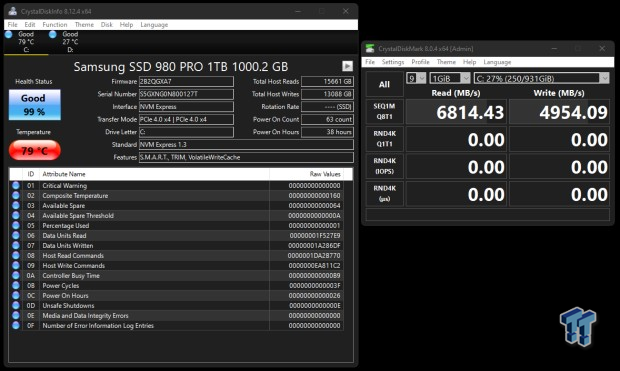Click the Features field with S.M.A.R.T., TRIM
This screenshot has height=371, width=620.
246,157
